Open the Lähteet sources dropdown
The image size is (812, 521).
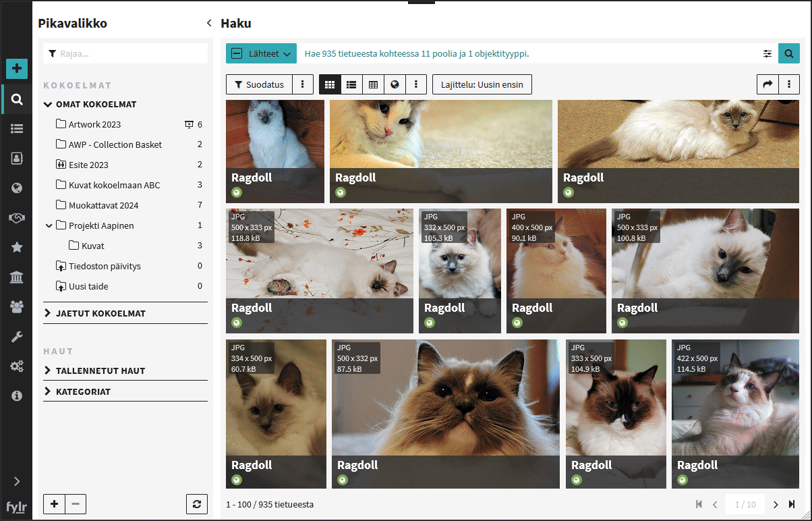262,53
